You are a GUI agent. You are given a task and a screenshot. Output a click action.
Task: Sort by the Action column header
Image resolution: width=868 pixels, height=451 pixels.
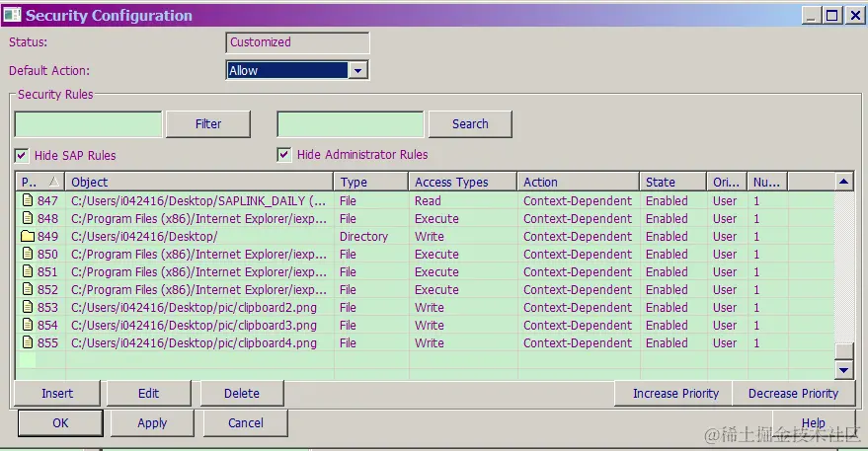(x=578, y=182)
